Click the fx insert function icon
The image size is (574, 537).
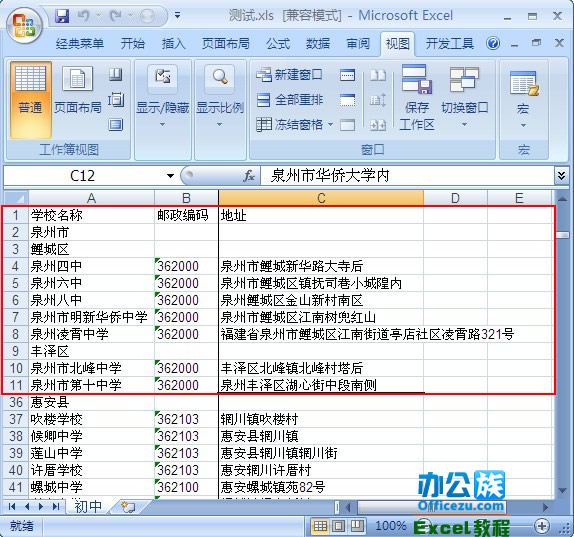tap(249, 176)
